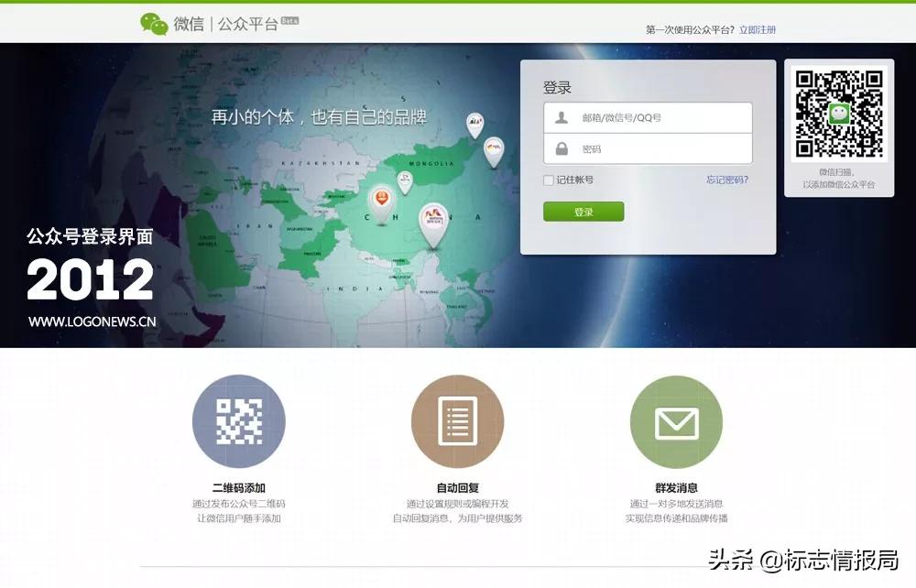Click the pink logo pin in central China

click(435, 214)
